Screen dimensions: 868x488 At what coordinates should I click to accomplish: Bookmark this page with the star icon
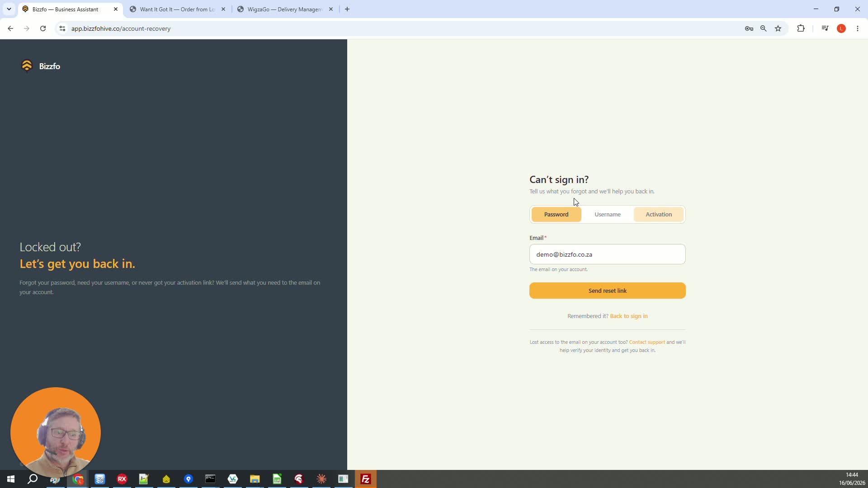(778, 28)
